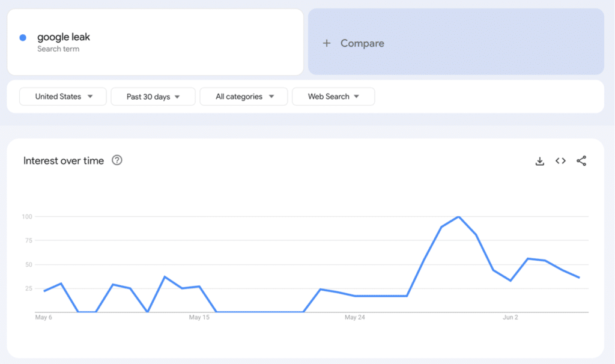
Task: Click the May 15 axis label
Action: click(199, 317)
